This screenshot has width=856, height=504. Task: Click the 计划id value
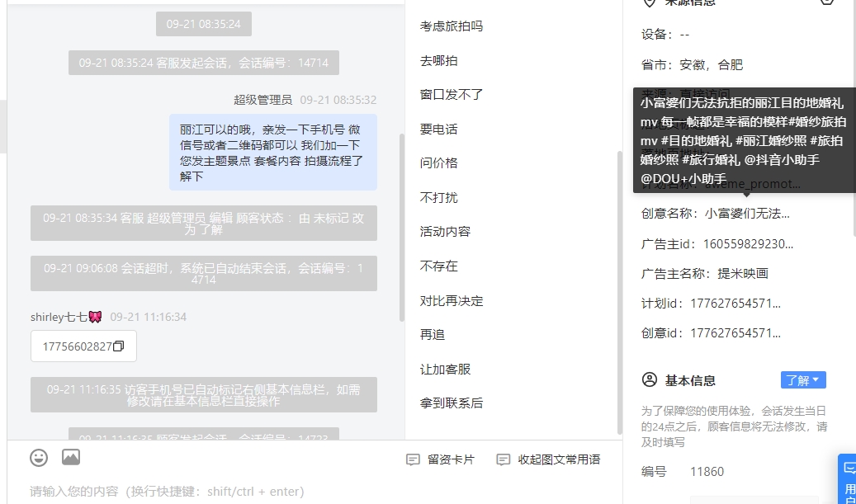pos(735,304)
